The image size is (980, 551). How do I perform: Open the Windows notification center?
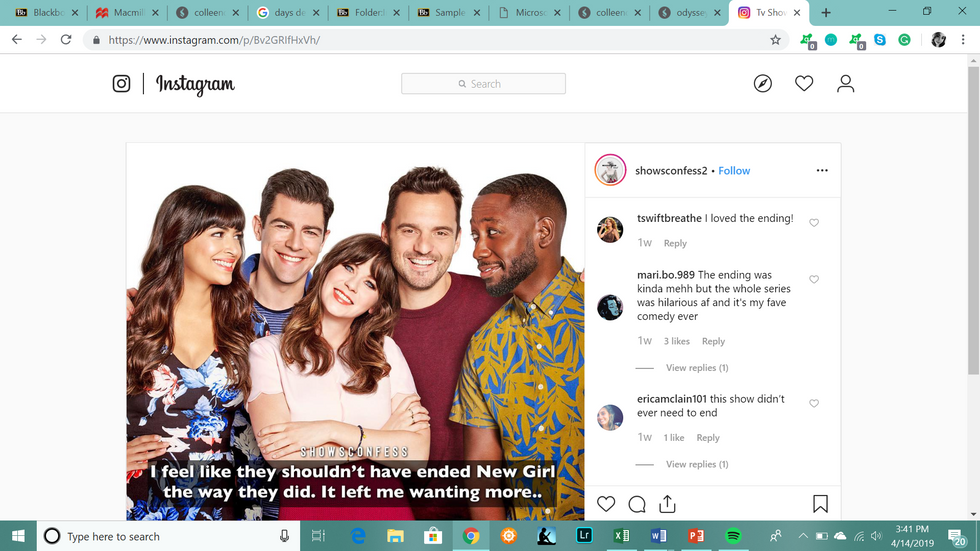click(x=956, y=537)
